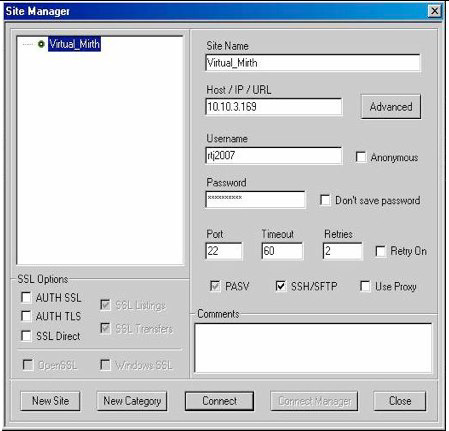Click the Retries value field

coord(342,251)
